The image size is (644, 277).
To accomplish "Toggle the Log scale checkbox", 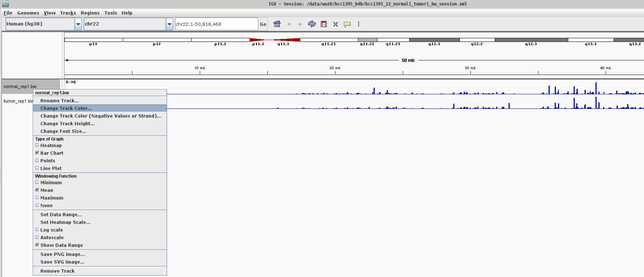I will tap(37, 230).
